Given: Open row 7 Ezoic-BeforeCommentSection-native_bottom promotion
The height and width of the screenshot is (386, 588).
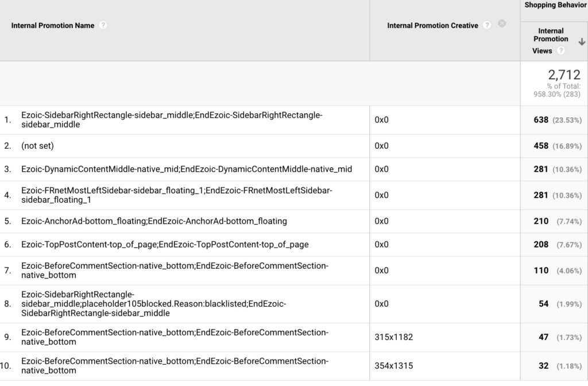Looking at the screenshot, I should click(175, 271).
